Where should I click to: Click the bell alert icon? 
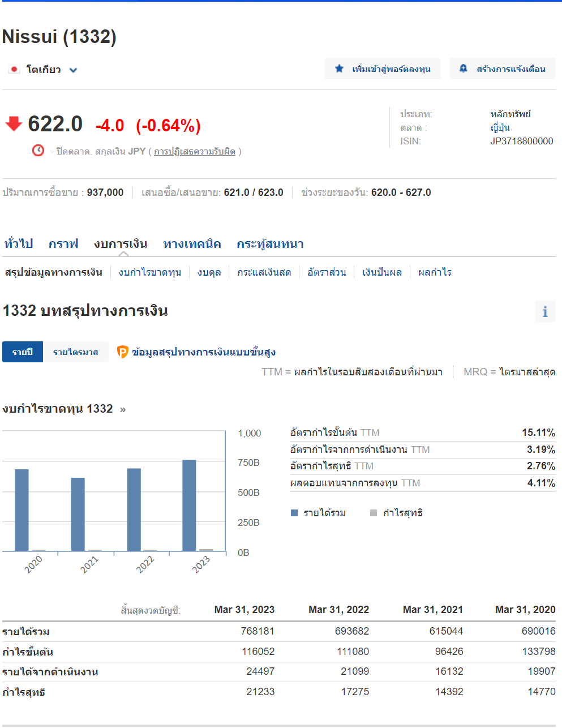coord(463,68)
